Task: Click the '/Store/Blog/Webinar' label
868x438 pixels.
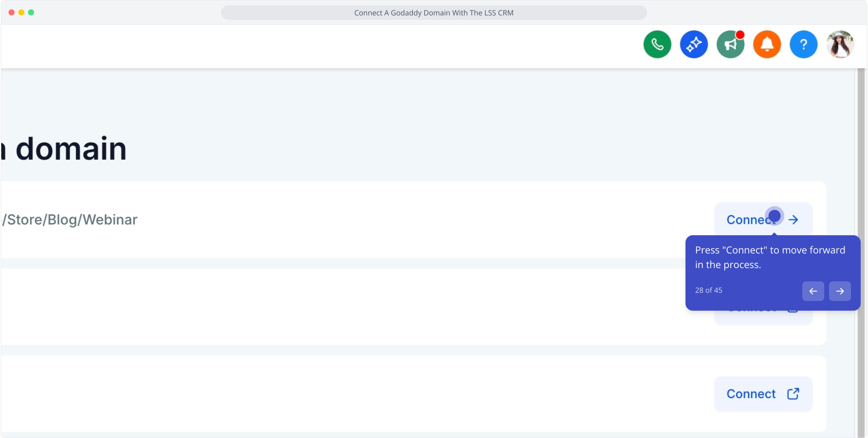Action: click(70, 219)
